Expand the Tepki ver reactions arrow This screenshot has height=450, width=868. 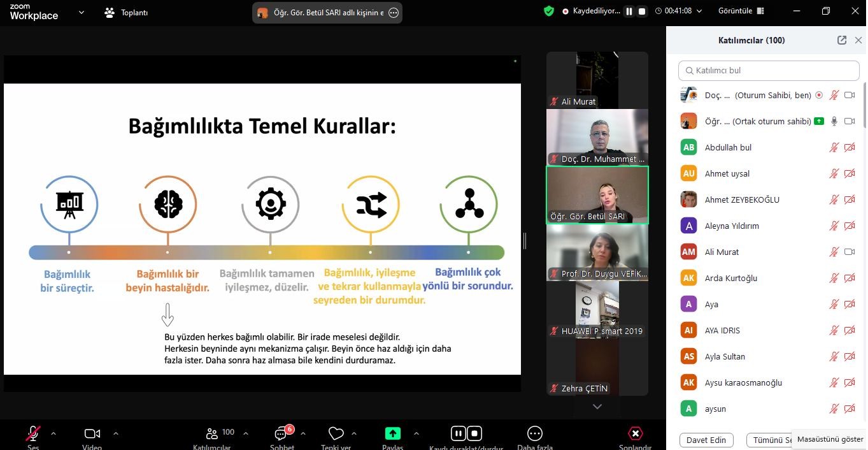pyautogui.click(x=354, y=433)
